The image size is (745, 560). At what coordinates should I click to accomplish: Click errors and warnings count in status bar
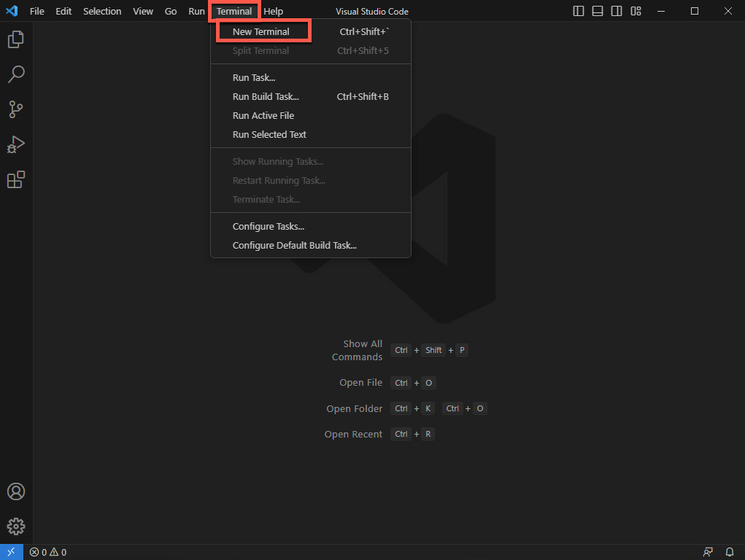[x=48, y=552]
